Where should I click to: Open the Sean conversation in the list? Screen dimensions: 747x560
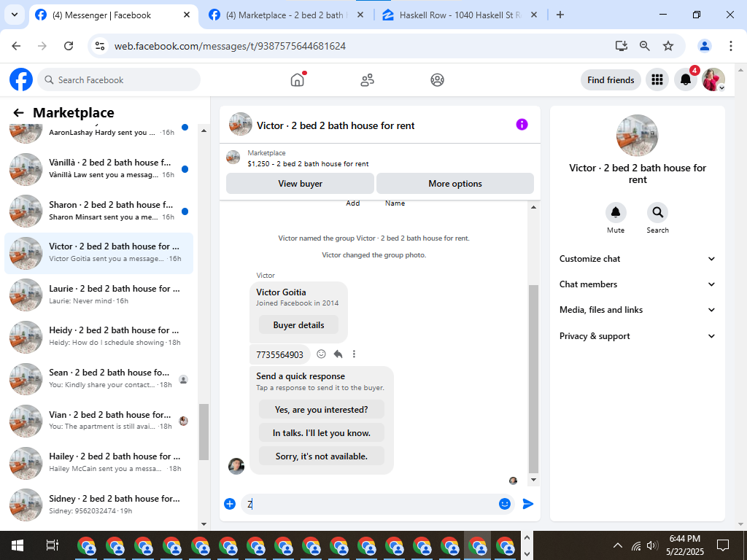point(99,378)
